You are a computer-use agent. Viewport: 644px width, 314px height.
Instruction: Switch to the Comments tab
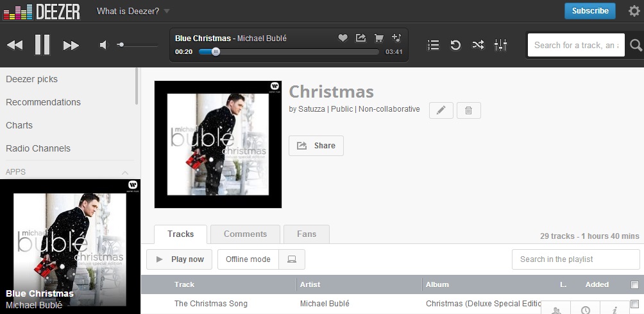pos(245,234)
